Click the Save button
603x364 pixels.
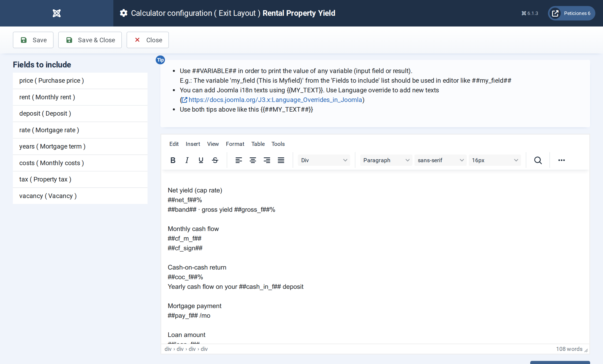click(33, 40)
